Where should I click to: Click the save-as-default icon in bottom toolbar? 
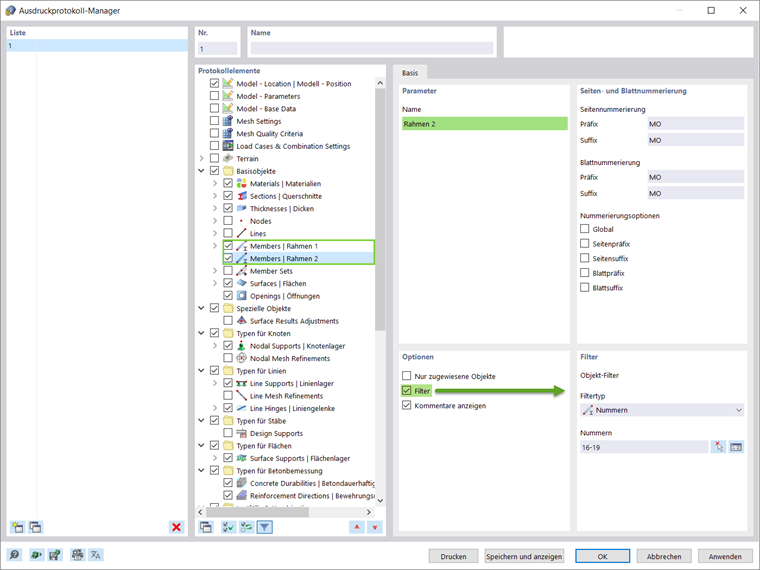[x=55, y=554]
